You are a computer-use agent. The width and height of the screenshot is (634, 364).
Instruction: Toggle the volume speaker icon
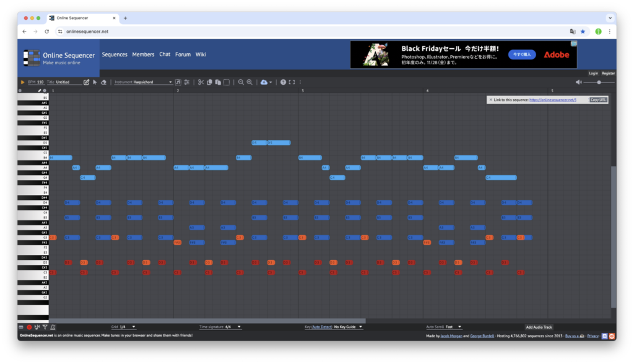click(x=578, y=82)
